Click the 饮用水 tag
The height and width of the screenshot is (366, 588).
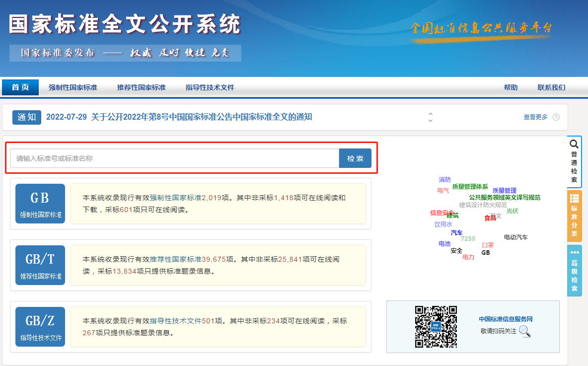point(443,224)
